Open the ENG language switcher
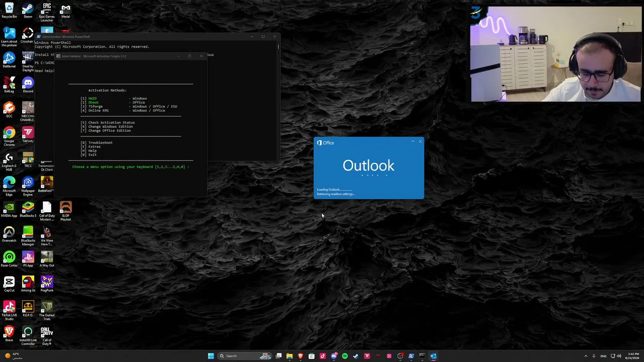 pos(603,356)
